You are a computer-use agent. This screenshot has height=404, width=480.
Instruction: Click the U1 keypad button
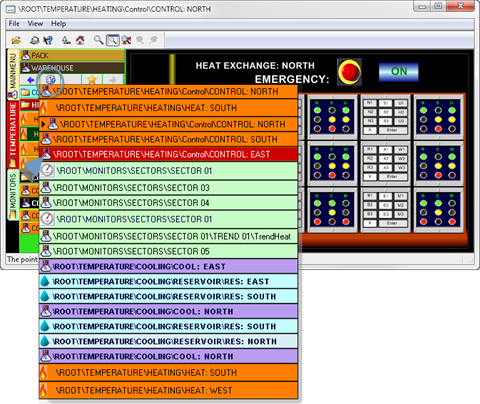tap(401, 103)
